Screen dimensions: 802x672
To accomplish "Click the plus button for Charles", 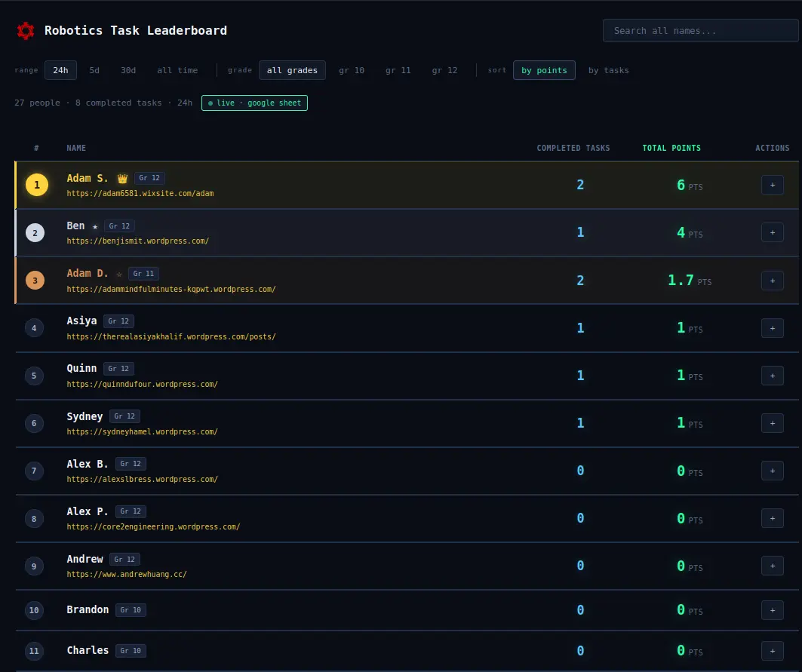I will [773, 651].
